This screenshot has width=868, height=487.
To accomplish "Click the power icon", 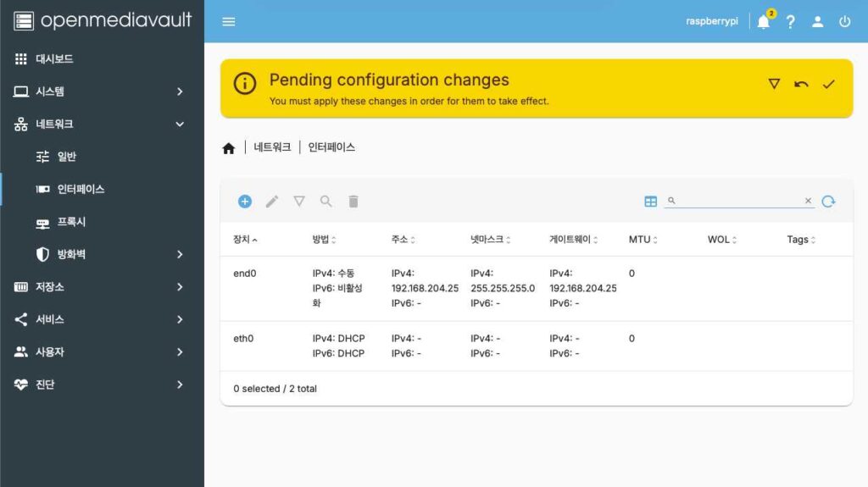I will tap(845, 21).
